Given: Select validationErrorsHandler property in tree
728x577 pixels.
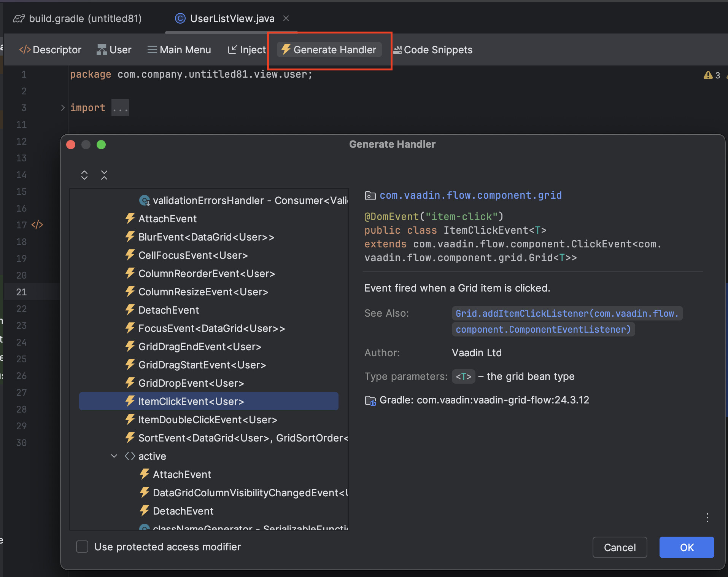Looking at the screenshot, I should [x=243, y=201].
